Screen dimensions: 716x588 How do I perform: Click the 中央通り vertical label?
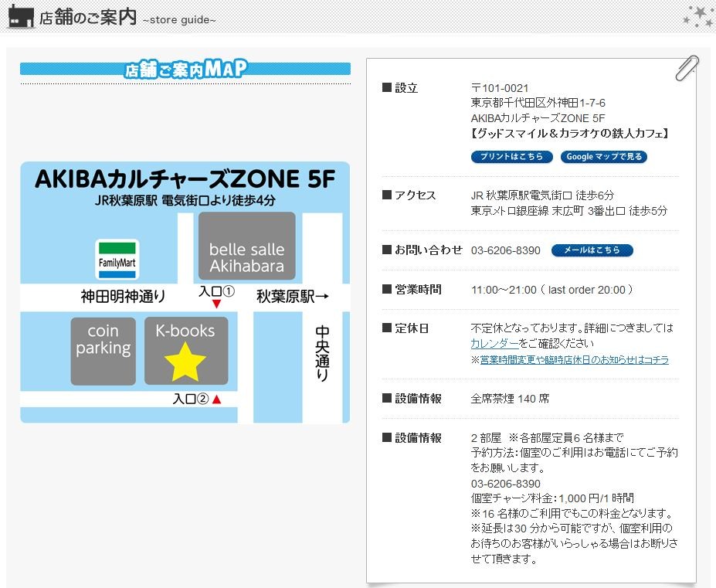[322, 354]
